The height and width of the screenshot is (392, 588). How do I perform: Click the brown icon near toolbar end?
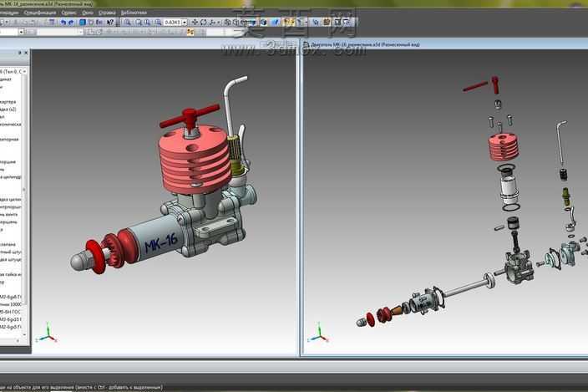point(327,23)
